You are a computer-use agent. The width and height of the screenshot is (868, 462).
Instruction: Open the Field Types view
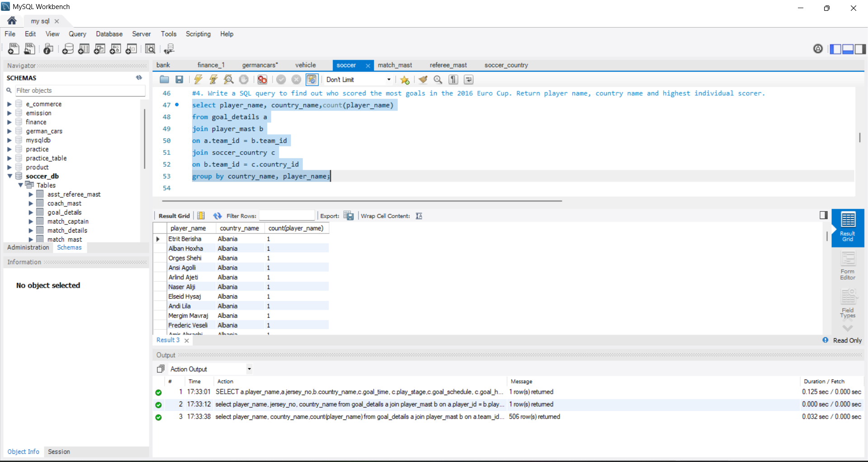(848, 303)
